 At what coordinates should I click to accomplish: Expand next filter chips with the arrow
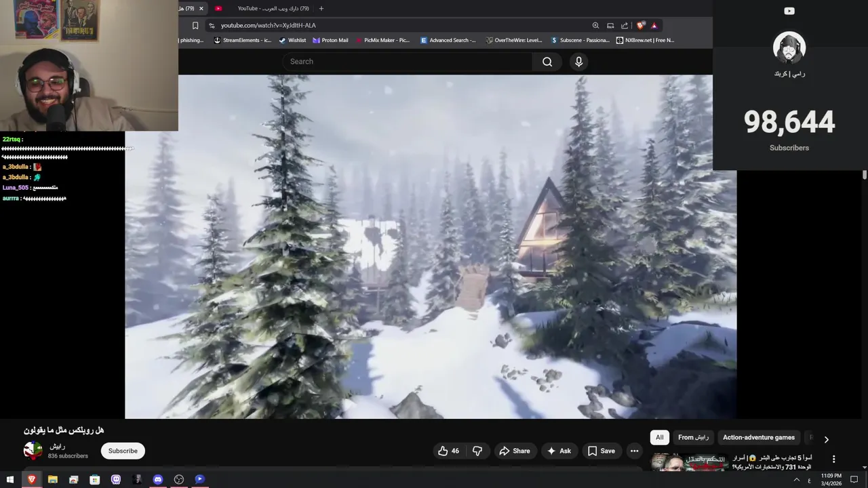(x=826, y=439)
